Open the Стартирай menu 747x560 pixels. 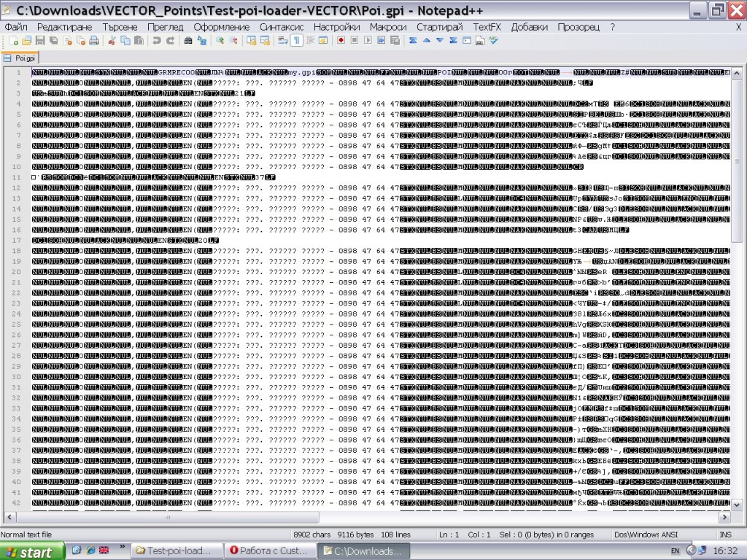pyautogui.click(x=439, y=27)
